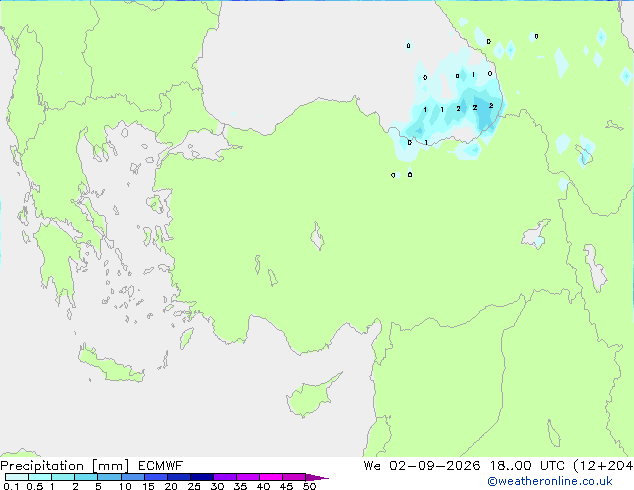Click the legend scale label '10'
Screen dimensions: 634x490
pos(125,486)
